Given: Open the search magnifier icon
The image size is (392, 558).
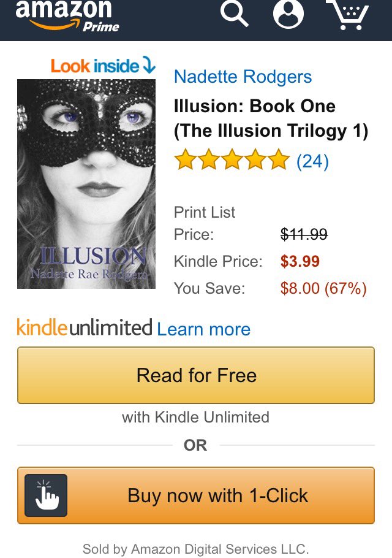Looking at the screenshot, I should 234,13.
